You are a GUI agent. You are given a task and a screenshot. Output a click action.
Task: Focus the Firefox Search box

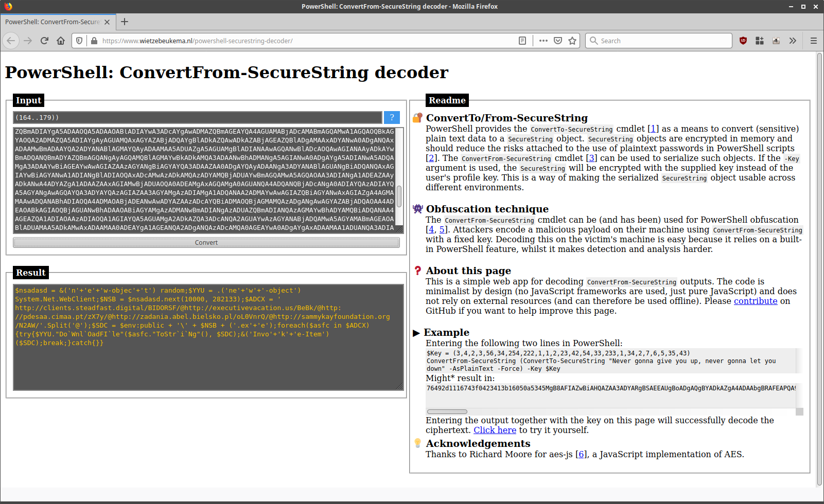(x=659, y=41)
